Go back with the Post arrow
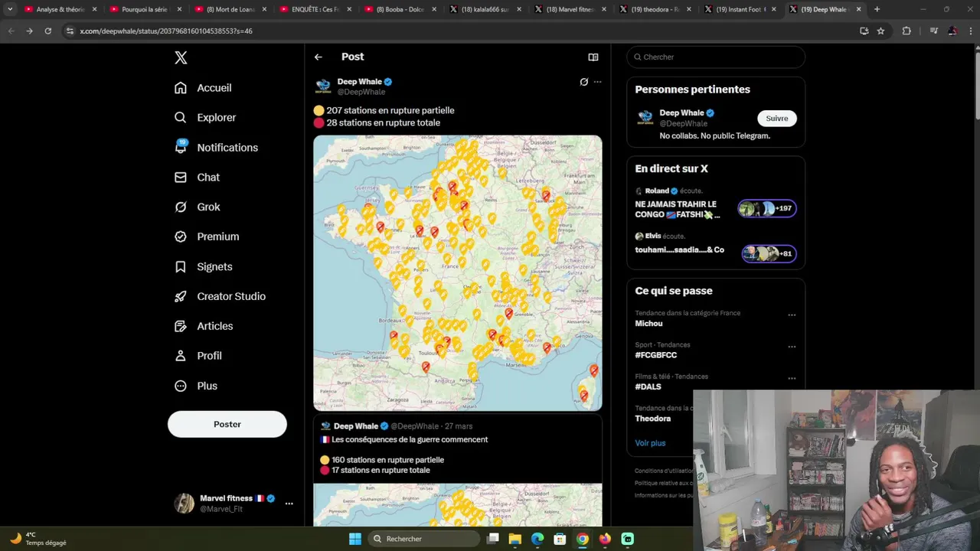The height and width of the screenshot is (551, 980). click(318, 57)
